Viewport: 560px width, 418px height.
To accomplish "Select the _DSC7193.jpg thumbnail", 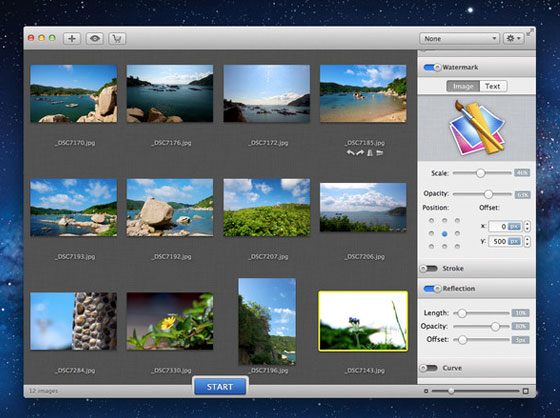I will coord(74,207).
